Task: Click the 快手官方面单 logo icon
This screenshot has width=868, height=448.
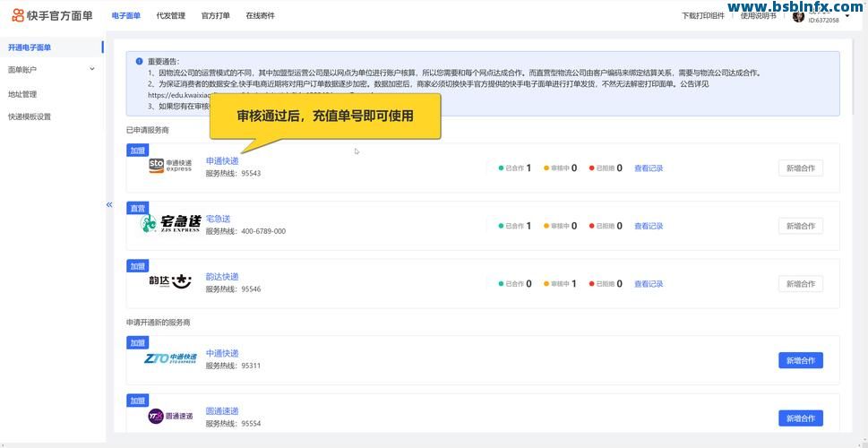Action: click(x=18, y=15)
